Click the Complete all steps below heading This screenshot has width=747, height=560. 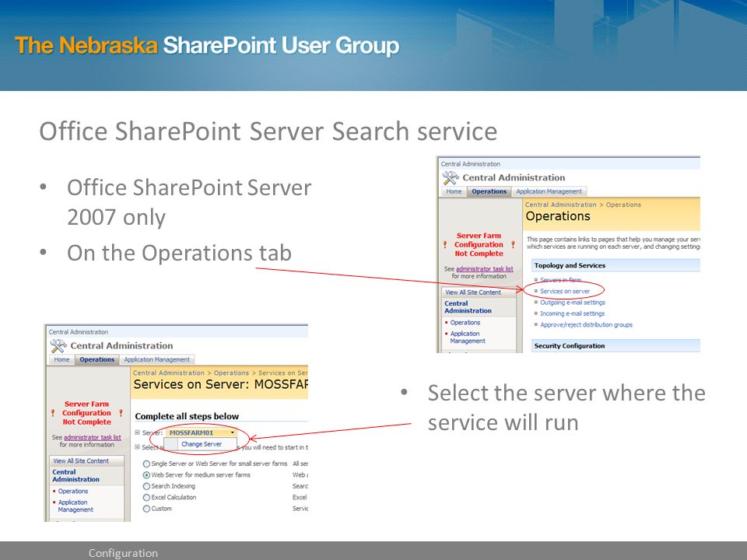187,416
